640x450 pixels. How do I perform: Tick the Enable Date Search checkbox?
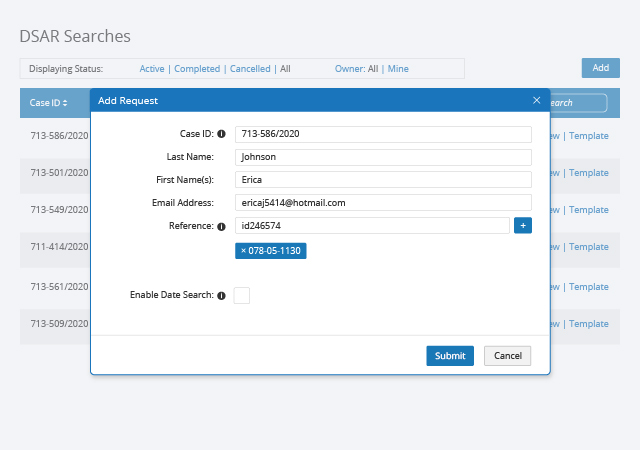coord(241,295)
